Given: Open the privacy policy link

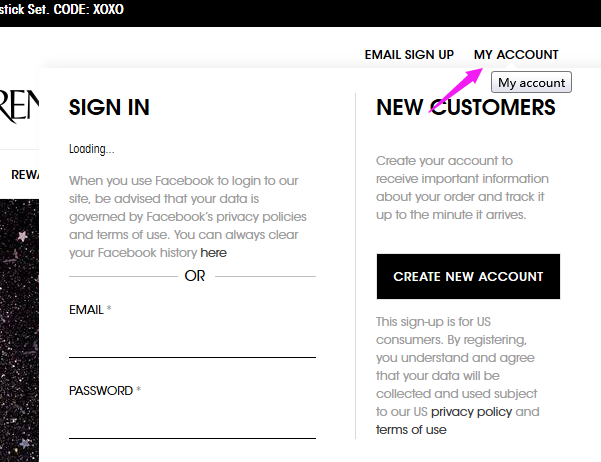Looking at the screenshot, I should coord(471,412).
